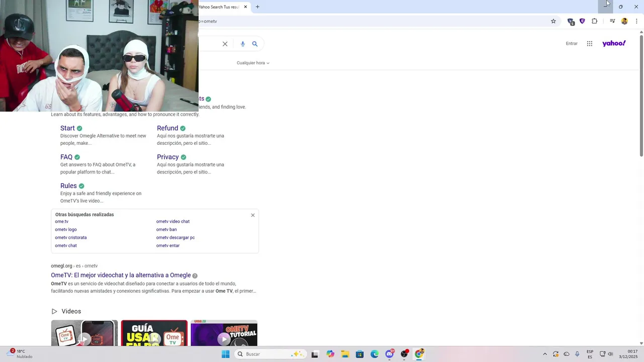
Task: Click the page vertical scrollbar thumb
Action: point(641,96)
